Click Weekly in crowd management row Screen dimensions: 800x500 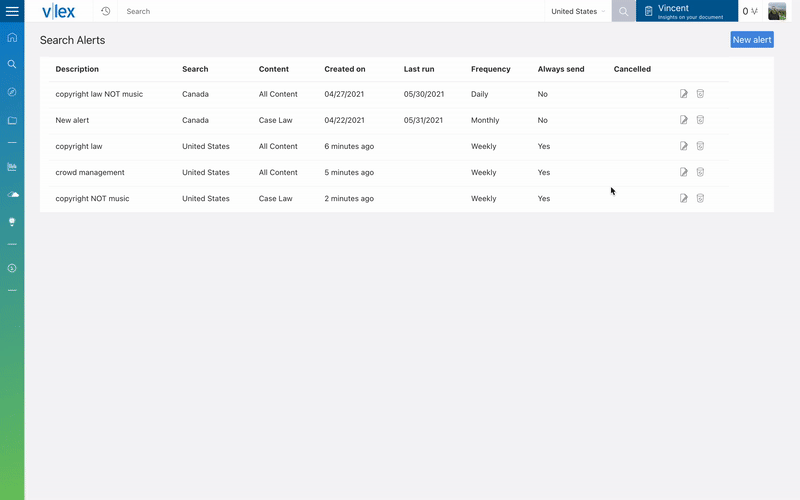coord(484,172)
